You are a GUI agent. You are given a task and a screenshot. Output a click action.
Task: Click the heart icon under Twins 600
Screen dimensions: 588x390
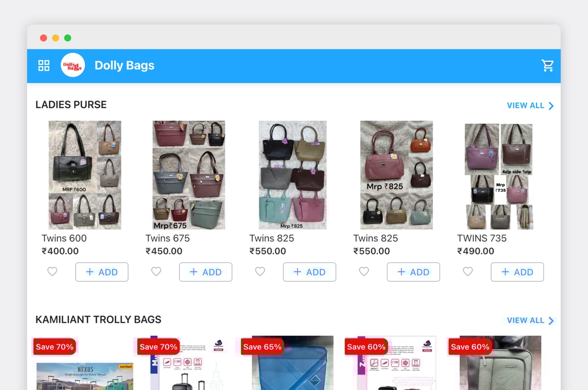point(52,272)
